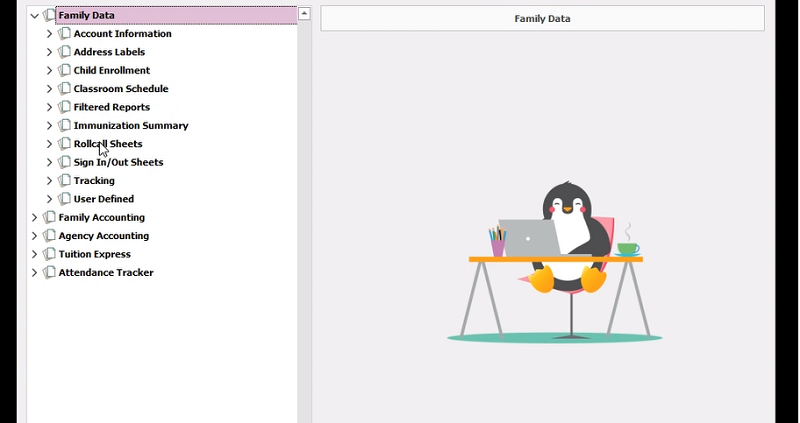The width and height of the screenshot is (800, 423).
Task: Click the Immunization Summary report icon
Action: pyautogui.click(x=65, y=126)
